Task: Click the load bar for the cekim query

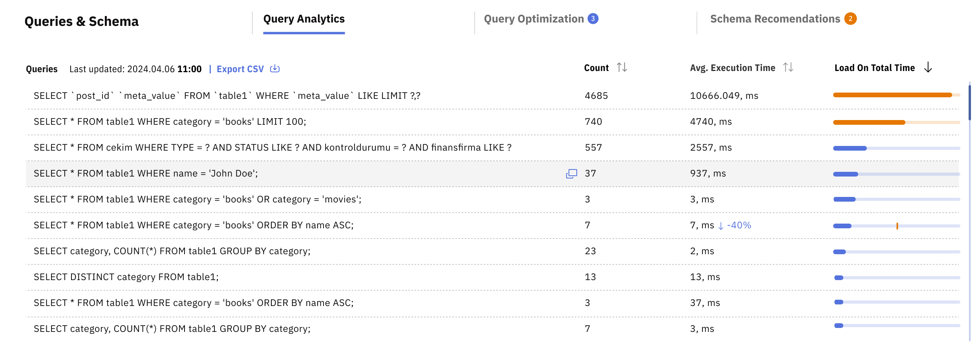Action: pyautogui.click(x=896, y=148)
